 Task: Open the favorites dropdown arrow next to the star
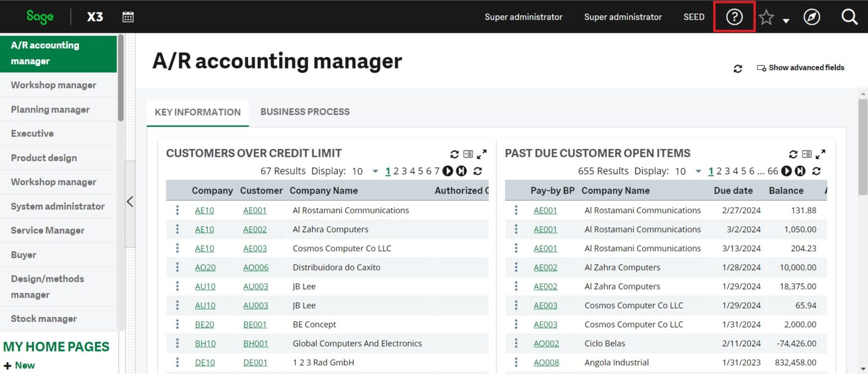[x=785, y=19]
